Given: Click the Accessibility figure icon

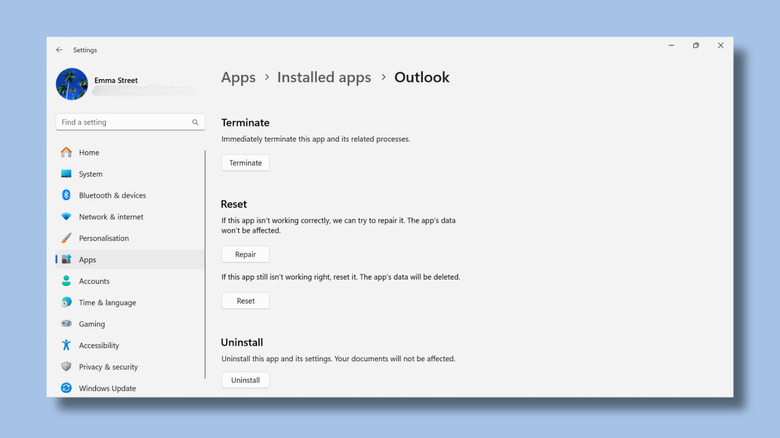Looking at the screenshot, I should (66, 345).
